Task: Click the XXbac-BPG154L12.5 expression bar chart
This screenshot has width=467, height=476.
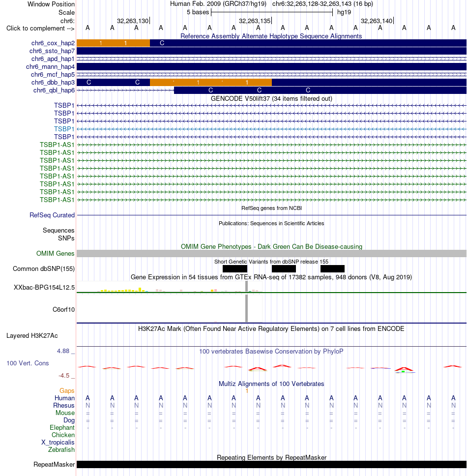Action: click(169, 287)
